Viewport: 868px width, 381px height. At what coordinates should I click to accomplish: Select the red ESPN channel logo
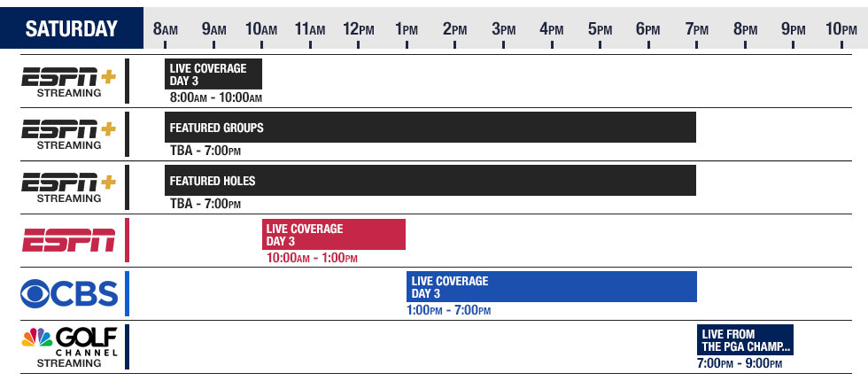tap(68, 240)
